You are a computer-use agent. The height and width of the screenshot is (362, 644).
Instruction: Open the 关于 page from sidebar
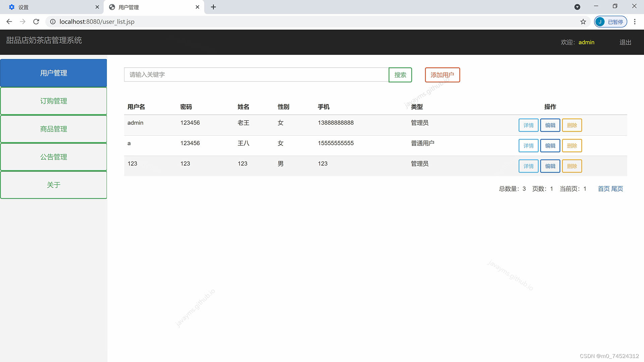click(54, 185)
